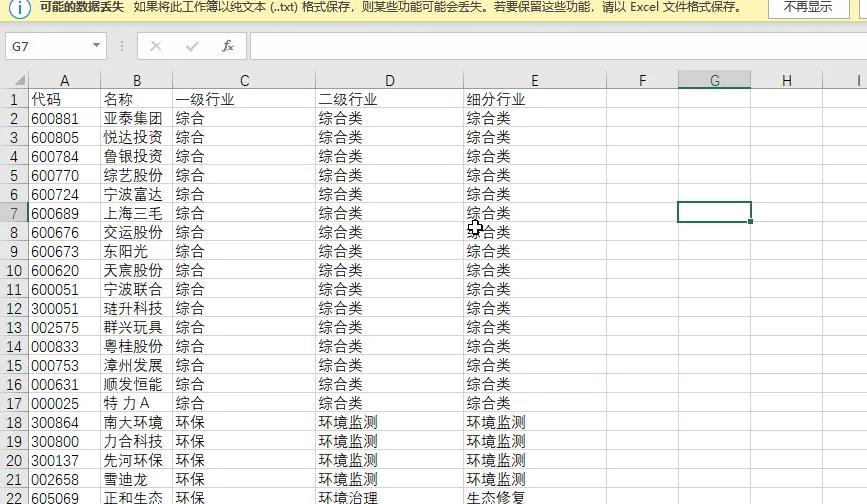This screenshot has width=867, height=504.
Task: Select column B header
Action: 137,81
